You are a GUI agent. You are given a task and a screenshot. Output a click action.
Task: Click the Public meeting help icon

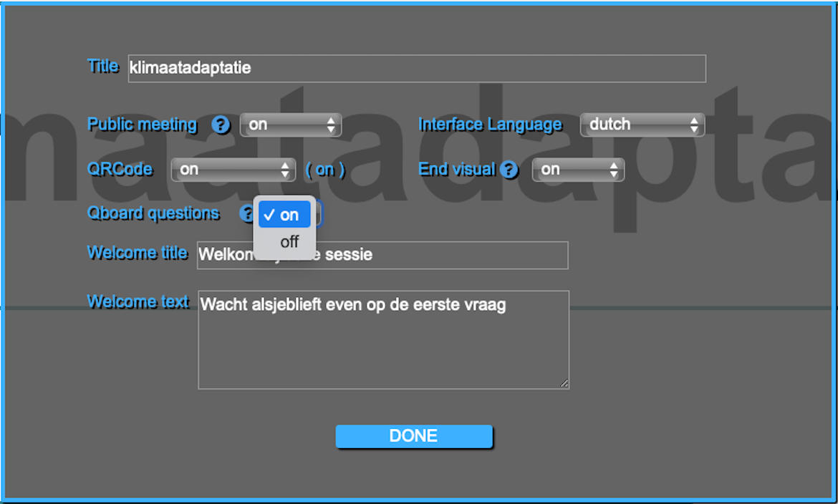(x=221, y=125)
